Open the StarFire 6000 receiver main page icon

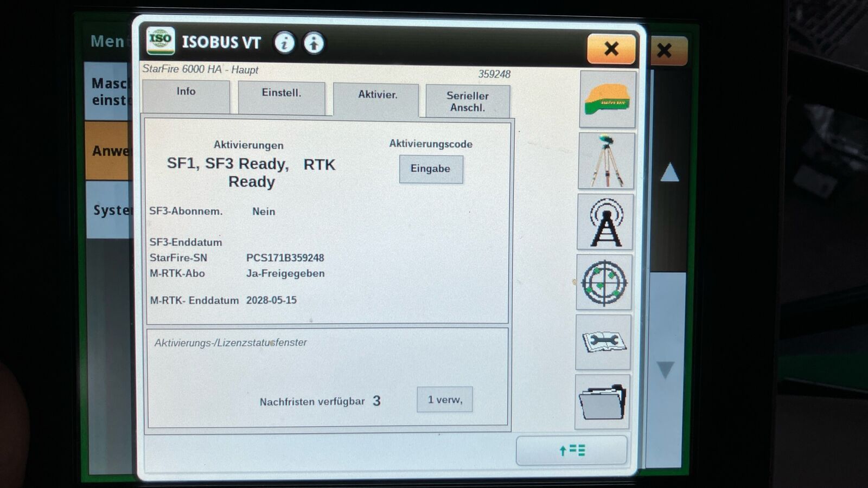pos(608,99)
